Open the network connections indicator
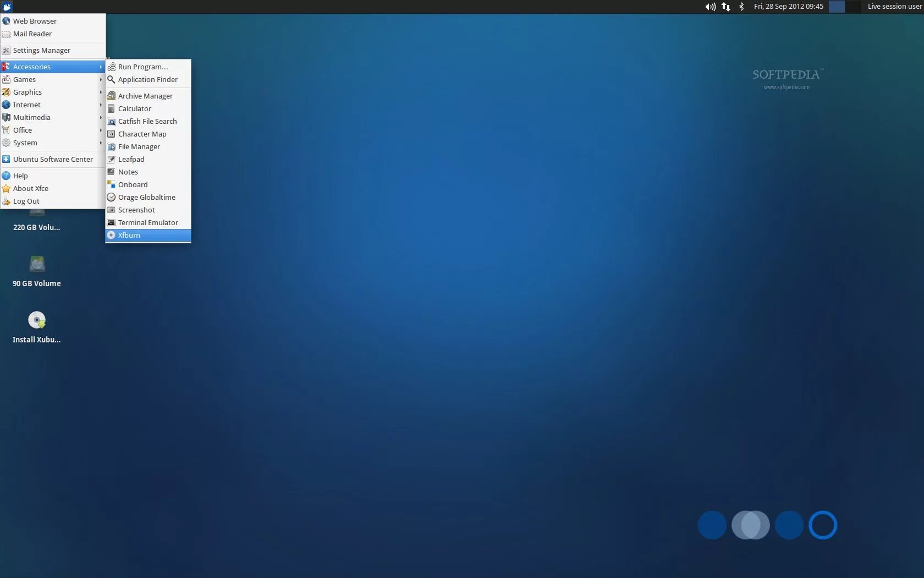 pyautogui.click(x=726, y=7)
